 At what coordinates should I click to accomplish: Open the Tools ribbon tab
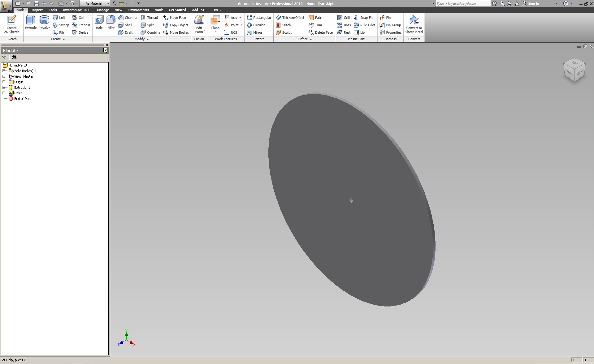[x=53, y=10]
